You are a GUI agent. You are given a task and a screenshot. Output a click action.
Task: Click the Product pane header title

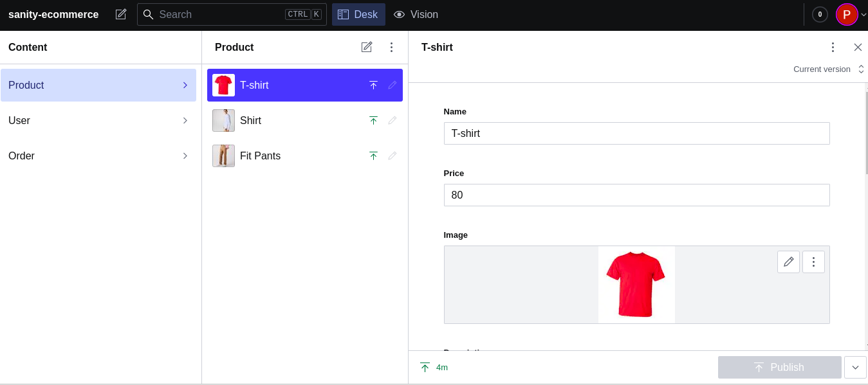point(234,47)
